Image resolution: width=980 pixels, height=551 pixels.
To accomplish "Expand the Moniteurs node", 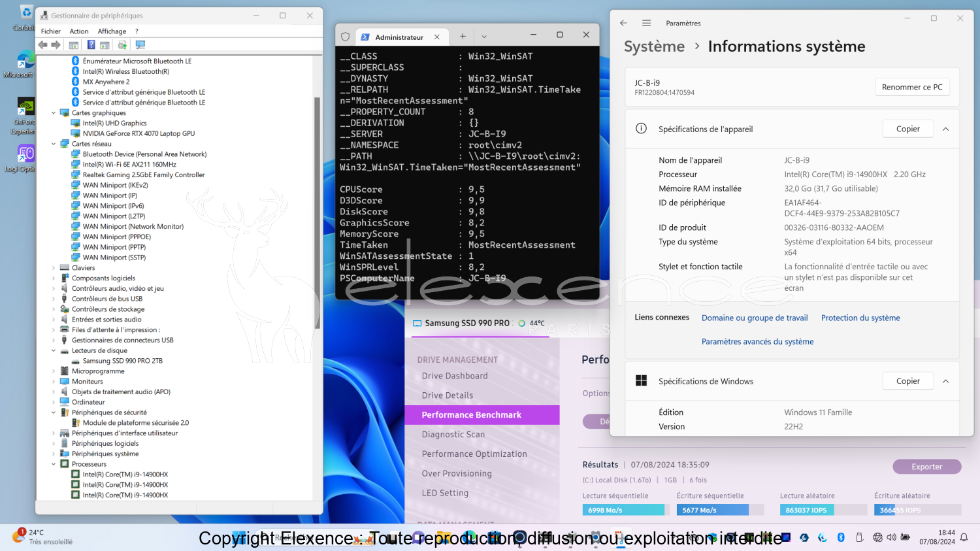I will (x=54, y=382).
